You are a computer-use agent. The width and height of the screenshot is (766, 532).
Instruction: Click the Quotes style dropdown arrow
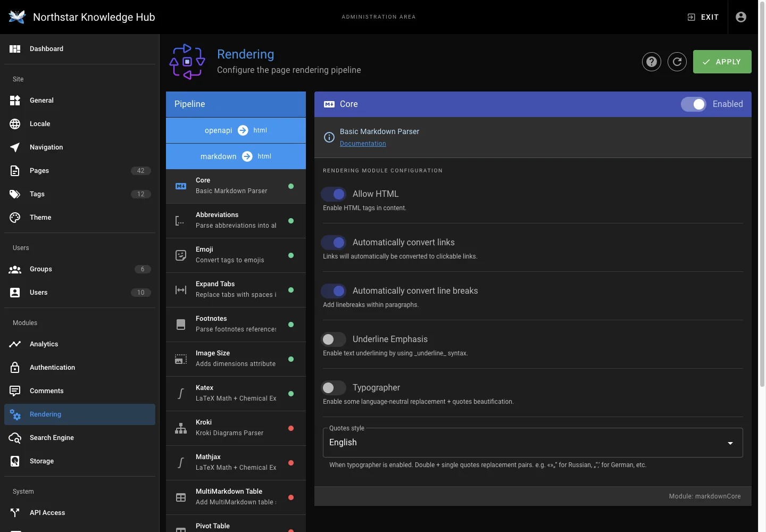point(730,443)
